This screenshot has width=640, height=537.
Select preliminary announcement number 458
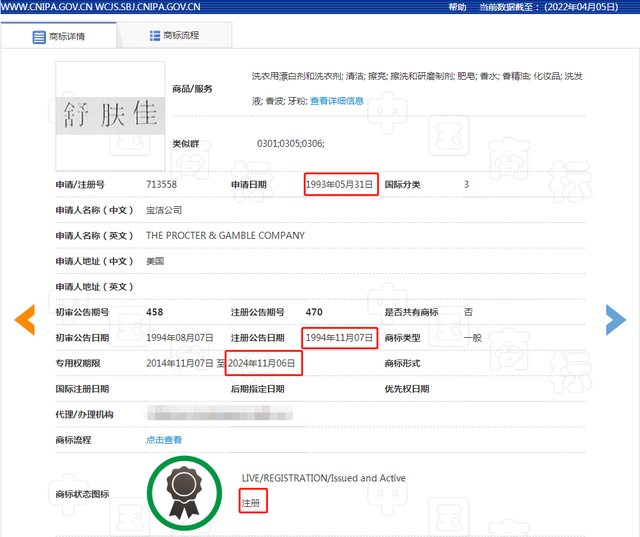tap(155, 312)
